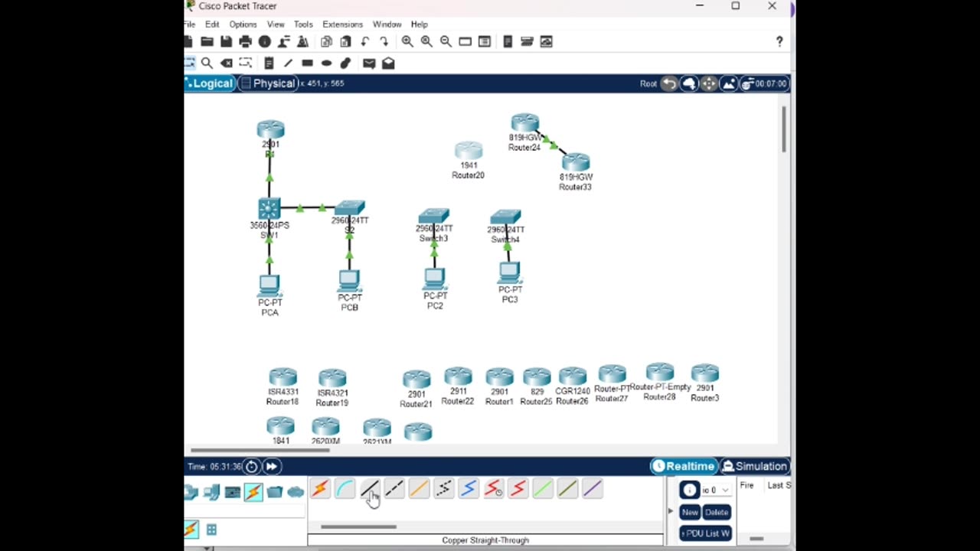Select the Draw Ellipse tool
This screenshot has height=551, width=980.
326,63
